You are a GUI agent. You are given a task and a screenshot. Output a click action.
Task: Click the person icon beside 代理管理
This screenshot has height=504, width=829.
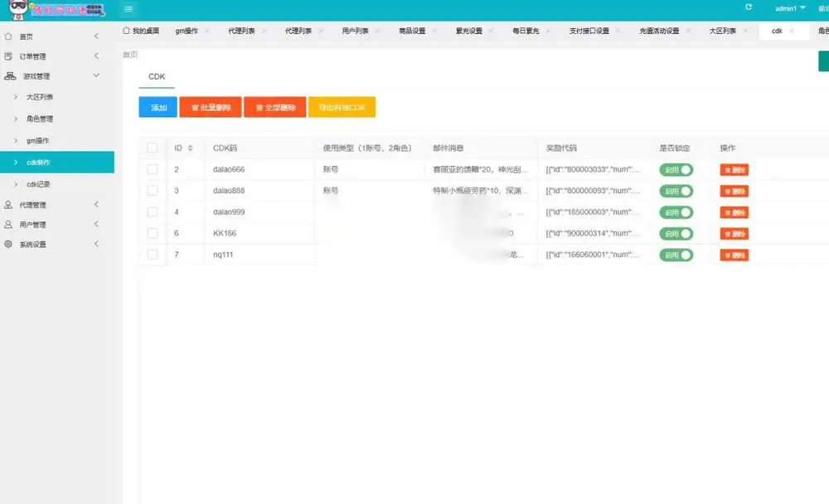[x=8, y=205]
